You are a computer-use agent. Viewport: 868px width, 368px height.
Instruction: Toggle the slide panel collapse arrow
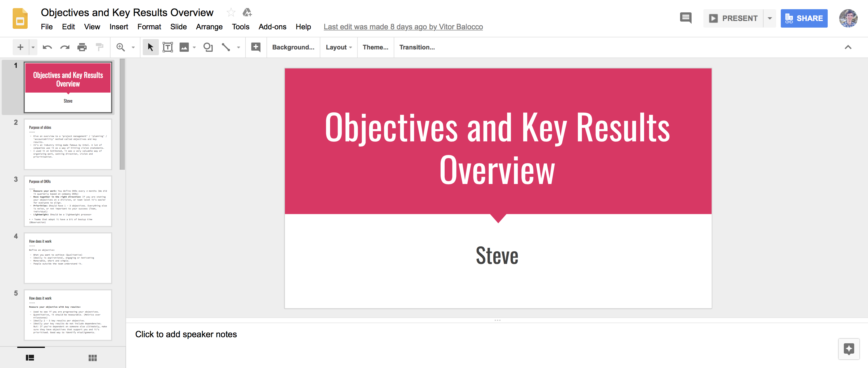(x=849, y=47)
